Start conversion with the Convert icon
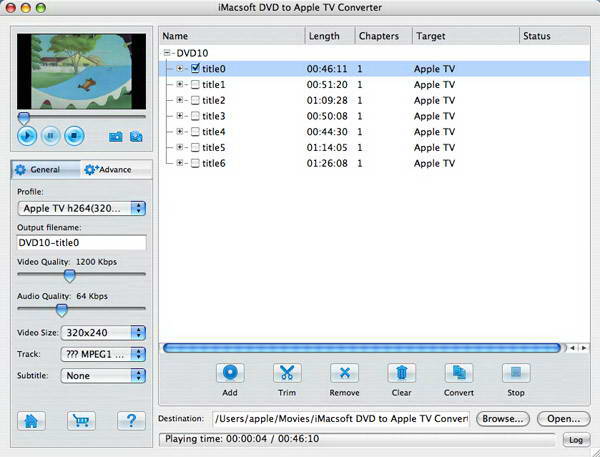600x457 pixels. click(x=458, y=373)
